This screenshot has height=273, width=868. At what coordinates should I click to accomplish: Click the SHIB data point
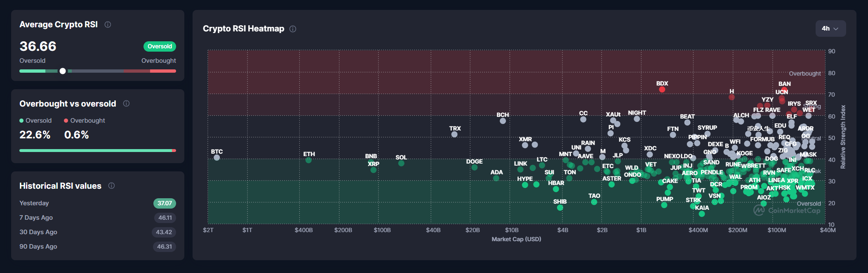coord(560,208)
